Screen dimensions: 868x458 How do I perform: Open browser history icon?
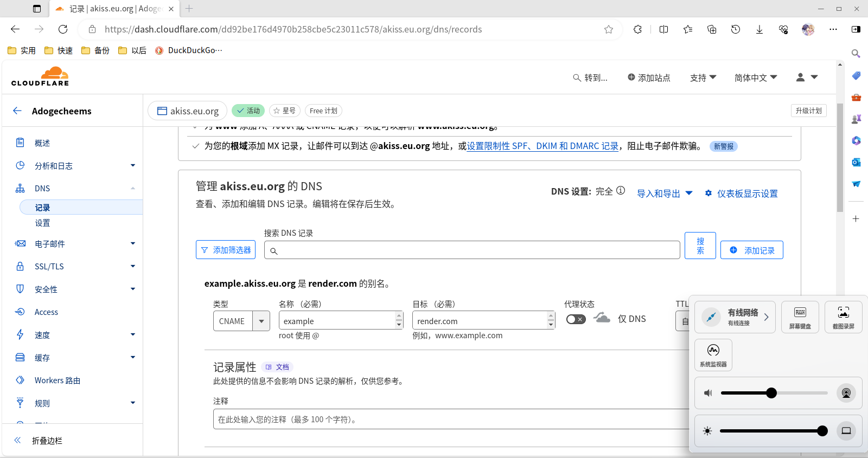[x=736, y=29]
